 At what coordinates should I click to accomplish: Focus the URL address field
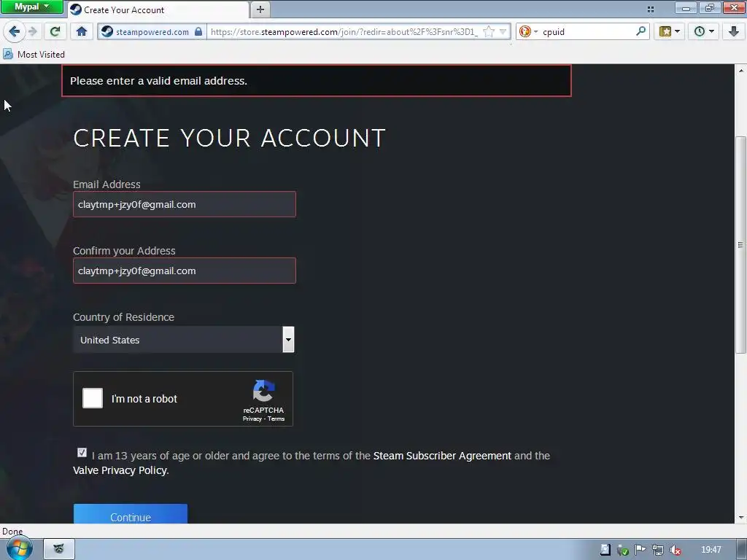[x=344, y=32]
